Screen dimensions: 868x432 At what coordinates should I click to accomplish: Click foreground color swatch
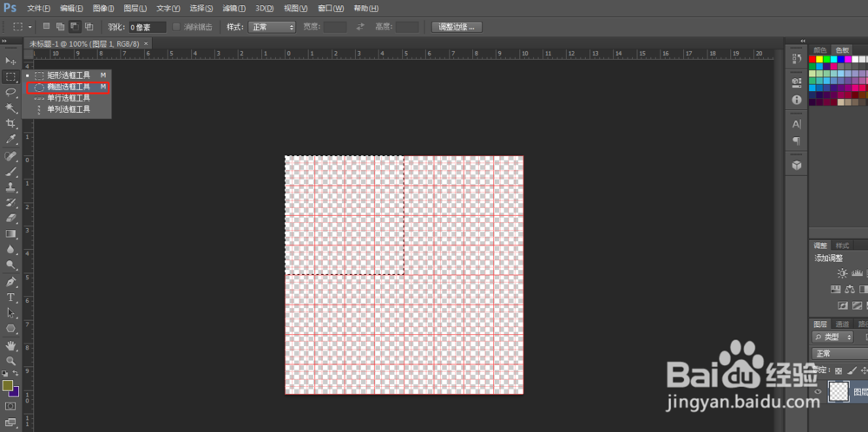coord(7,385)
